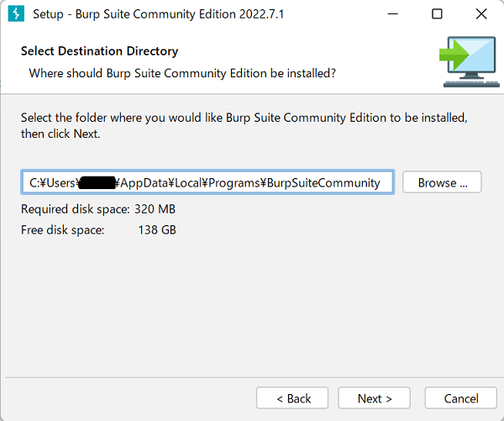Click 'Required disk space: 320 MB' text
Screen dimensions: 504x421
point(98,209)
